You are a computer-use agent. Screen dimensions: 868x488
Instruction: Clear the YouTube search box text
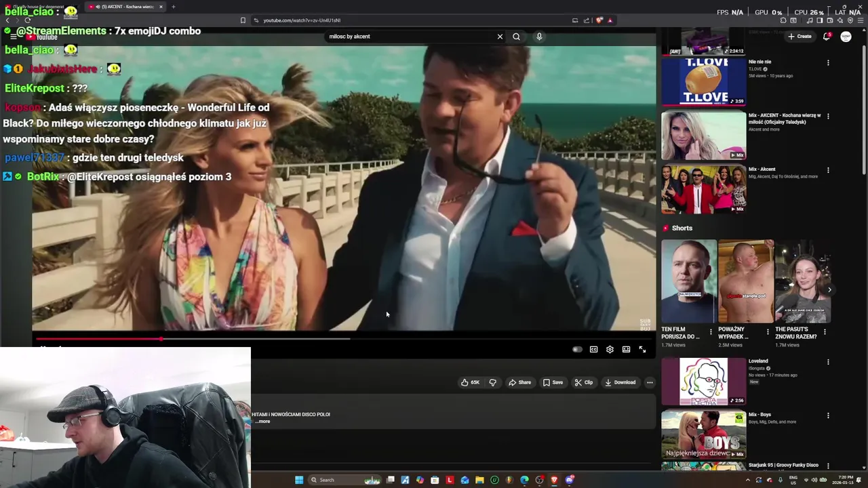click(500, 37)
